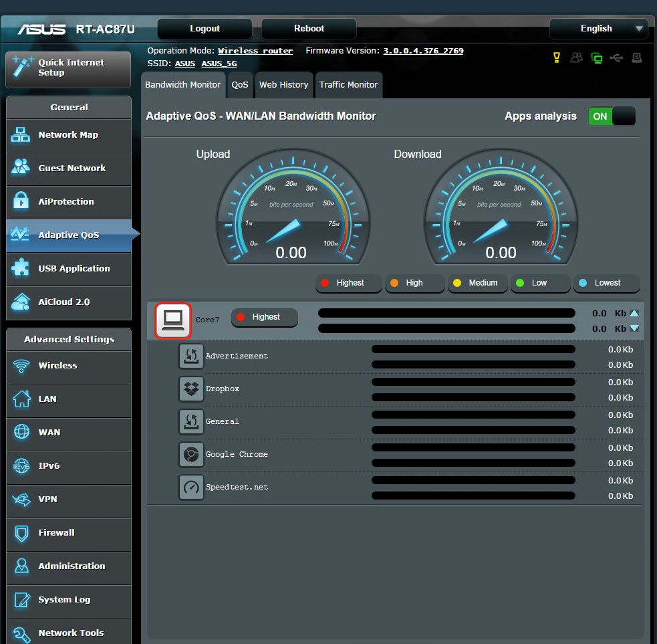Click the USB status icon in header
Viewport: 657px width, 644px height.
[x=616, y=58]
